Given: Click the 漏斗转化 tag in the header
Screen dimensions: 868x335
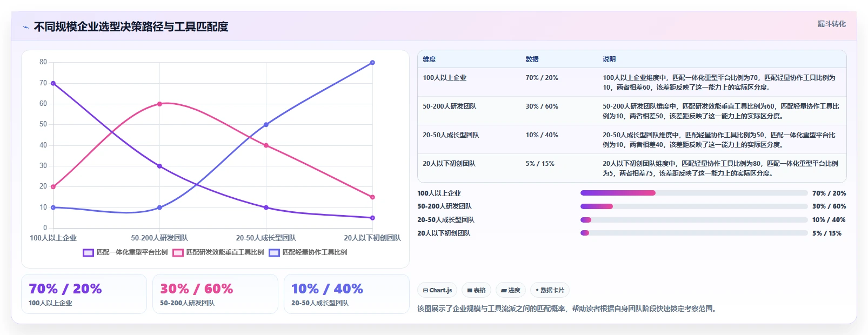Looking at the screenshot, I should 831,24.
